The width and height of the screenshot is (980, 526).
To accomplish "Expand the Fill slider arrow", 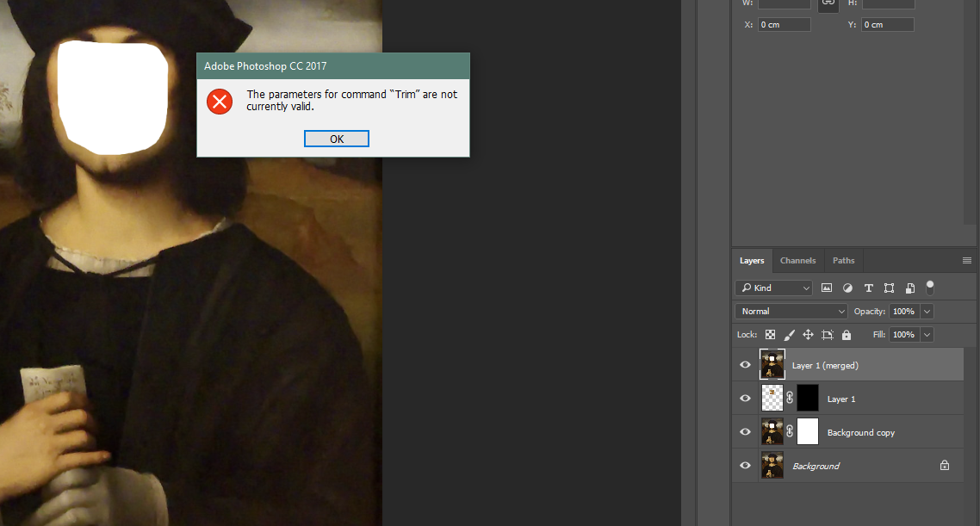I will tap(927, 335).
